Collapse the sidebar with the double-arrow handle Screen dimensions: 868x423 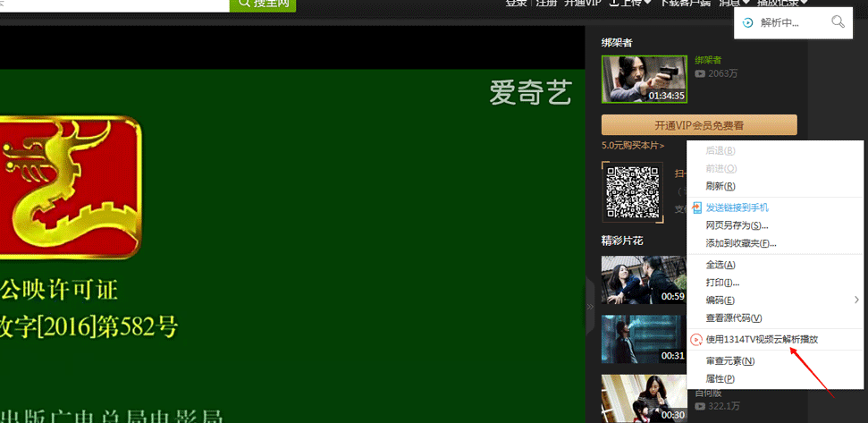click(x=590, y=306)
